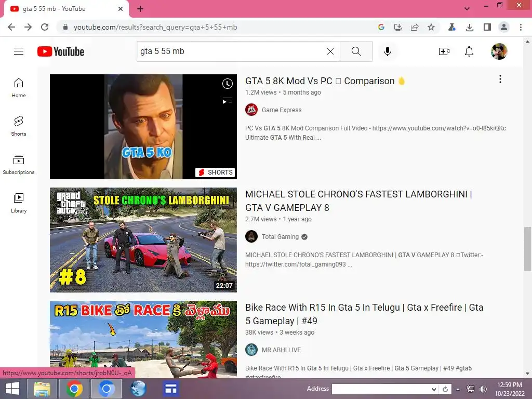The width and height of the screenshot is (532, 399).
Task: Reload the page
Action: point(45,27)
